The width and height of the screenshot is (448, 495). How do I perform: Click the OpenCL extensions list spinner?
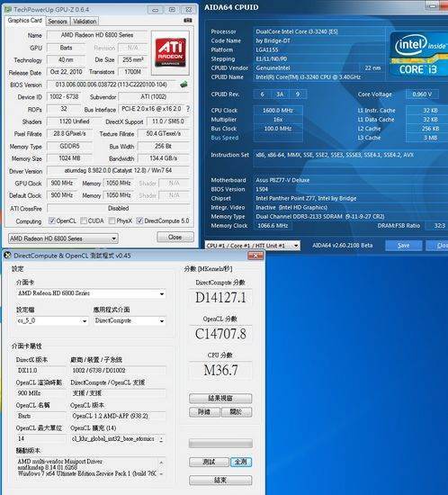coord(162,439)
